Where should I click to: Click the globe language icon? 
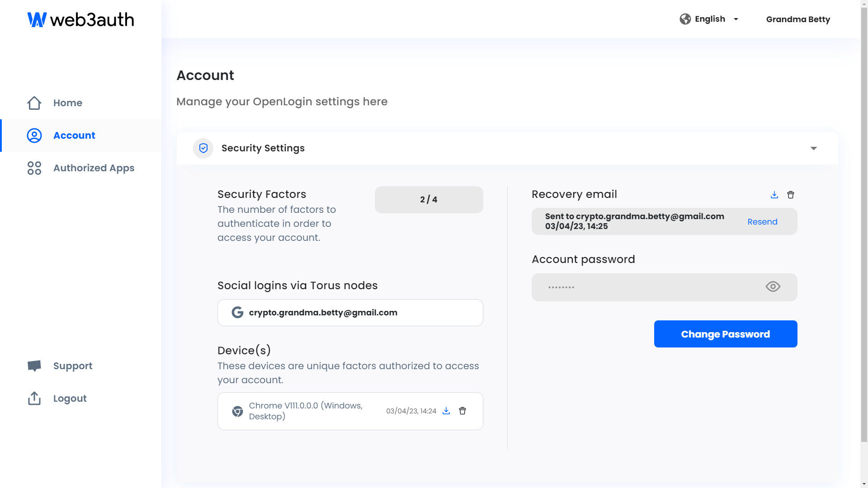tap(685, 19)
